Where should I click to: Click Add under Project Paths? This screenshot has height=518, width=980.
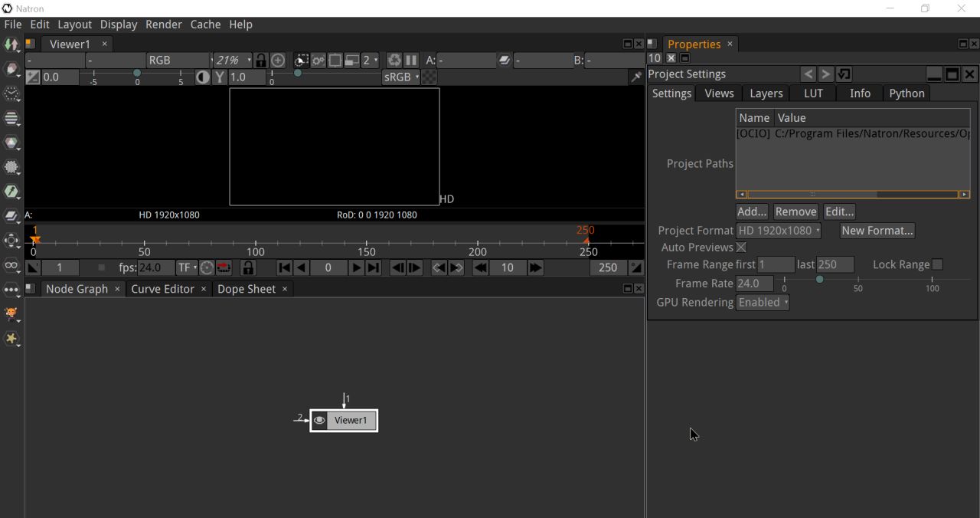750,211
